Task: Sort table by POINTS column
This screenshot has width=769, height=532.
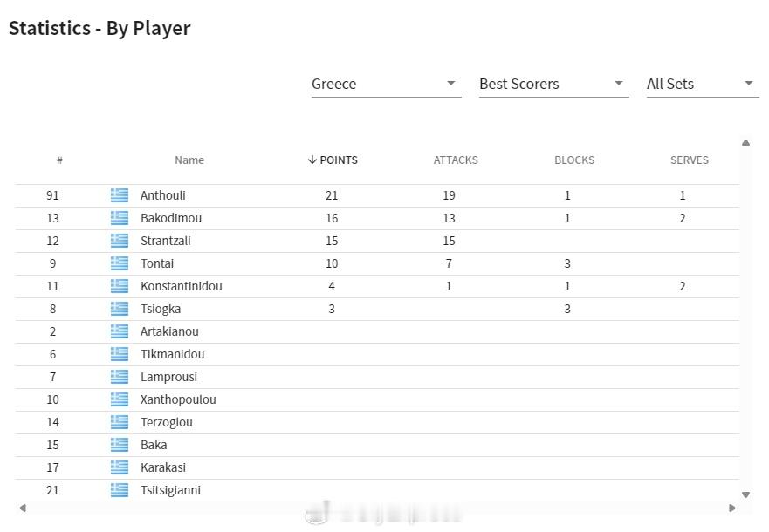Action: (333, 160)
